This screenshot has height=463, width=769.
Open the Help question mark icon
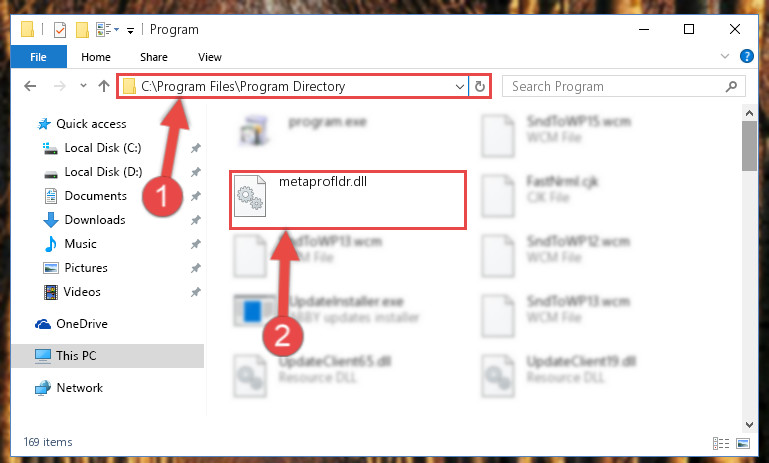746,56
